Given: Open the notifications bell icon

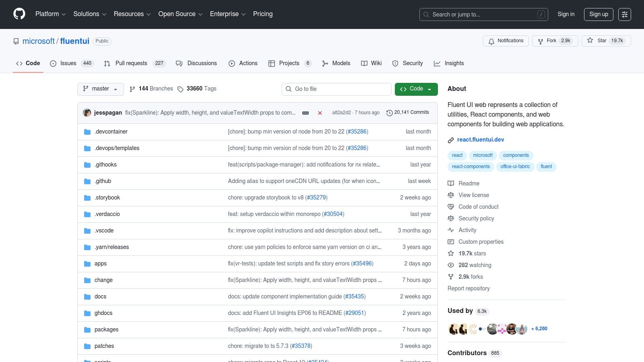Looking at the screenshot, I should pos(491,41).
